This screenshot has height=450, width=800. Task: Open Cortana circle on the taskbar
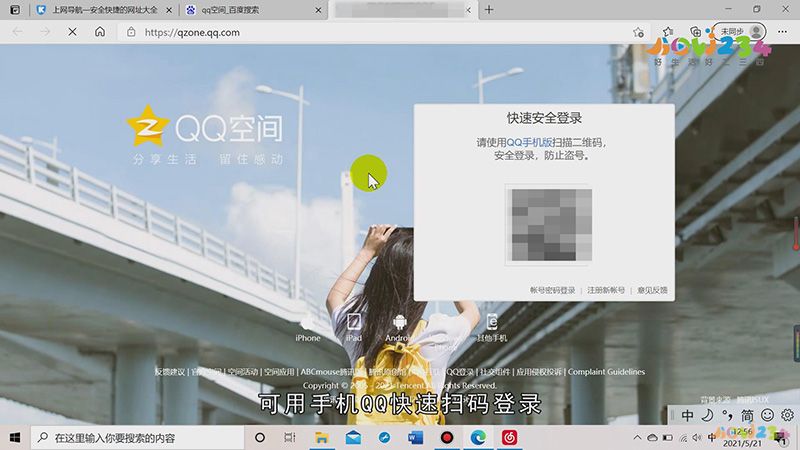coord(260,438)
